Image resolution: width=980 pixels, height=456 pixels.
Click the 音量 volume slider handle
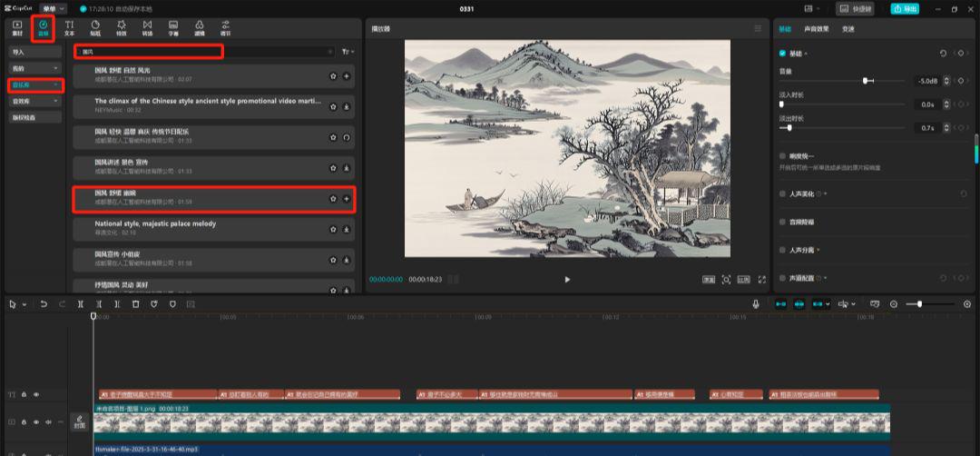point(867,81)
